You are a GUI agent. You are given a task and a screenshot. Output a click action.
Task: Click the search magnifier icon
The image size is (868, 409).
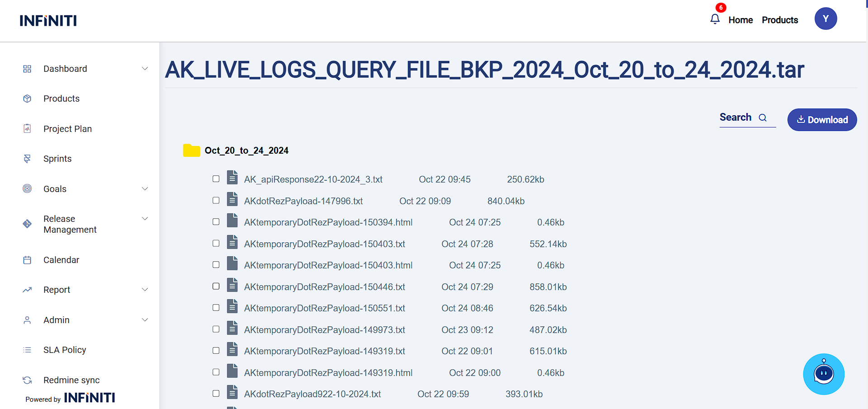point(763,118)
